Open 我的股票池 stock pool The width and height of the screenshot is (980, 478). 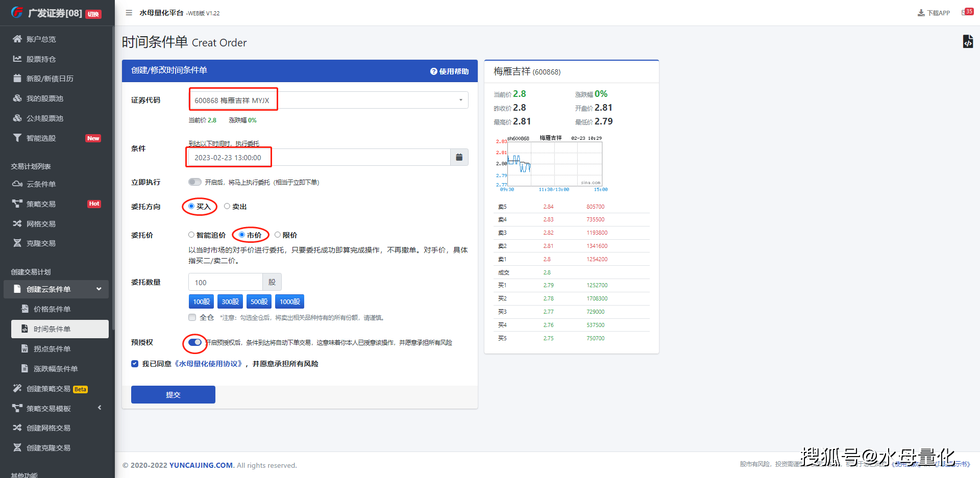tap(44, 98)
